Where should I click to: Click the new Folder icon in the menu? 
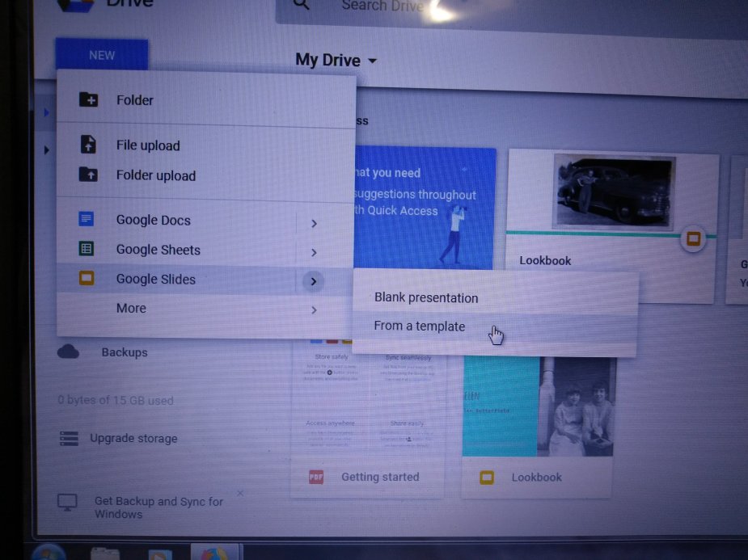click(x=89, y=100)
